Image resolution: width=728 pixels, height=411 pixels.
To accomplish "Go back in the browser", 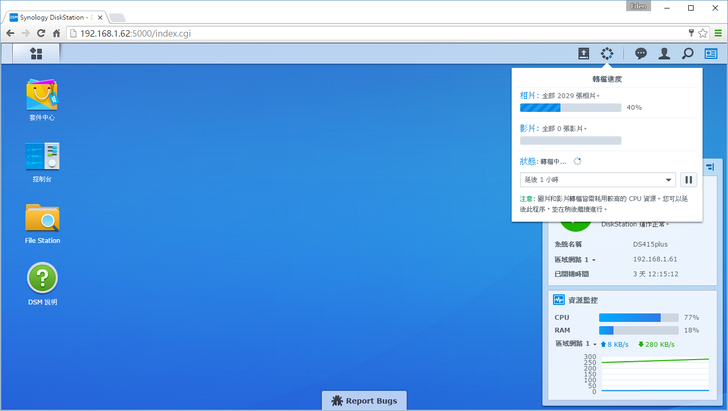I will pyautogui.click(x=10, y=33).
